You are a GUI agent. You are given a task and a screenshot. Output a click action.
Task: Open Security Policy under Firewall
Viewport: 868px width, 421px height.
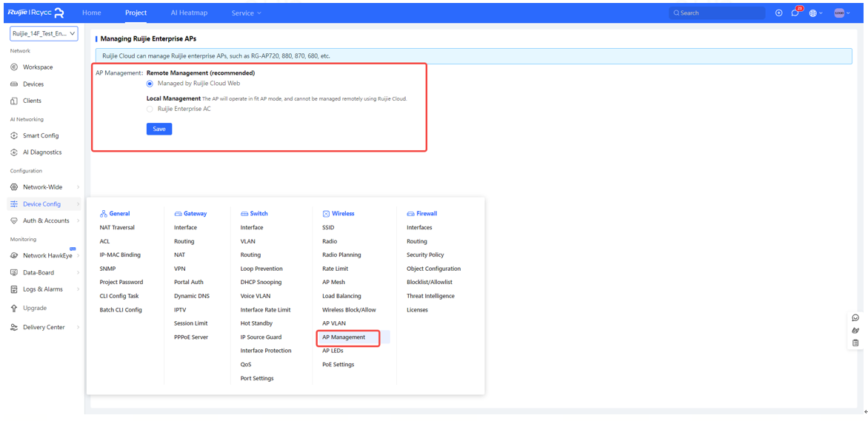coord(425,255)
